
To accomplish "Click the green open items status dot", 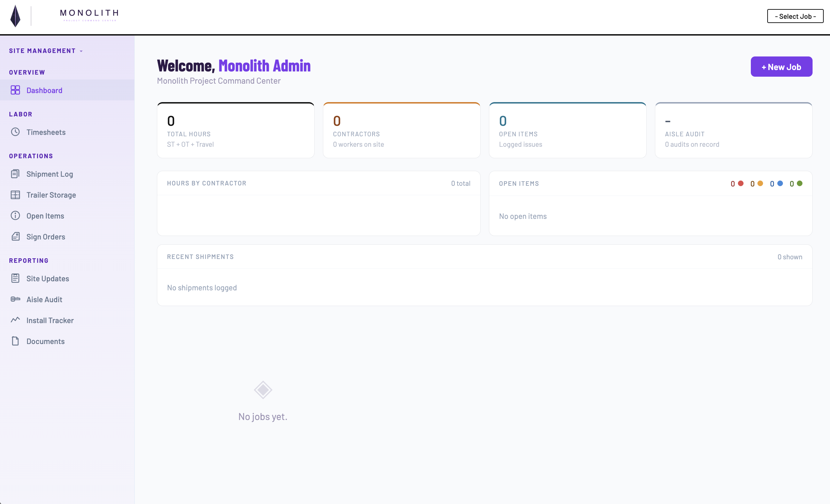I will click(x=800, y=183).
